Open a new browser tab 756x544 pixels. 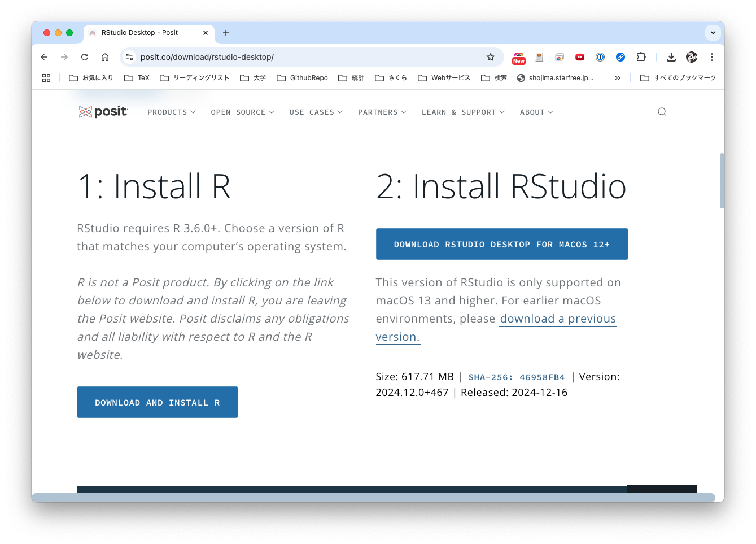226,33
